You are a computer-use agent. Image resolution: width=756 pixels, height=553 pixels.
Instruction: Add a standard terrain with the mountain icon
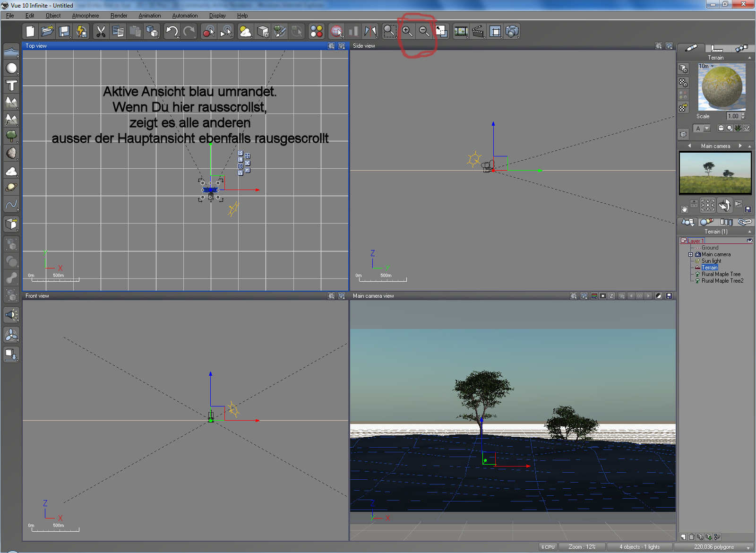coord(11,103)
